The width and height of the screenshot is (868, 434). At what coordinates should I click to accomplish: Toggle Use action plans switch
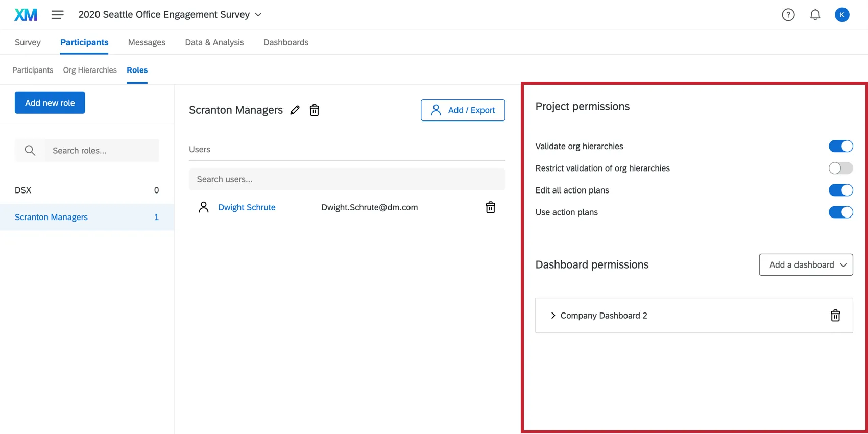point(840,212)
